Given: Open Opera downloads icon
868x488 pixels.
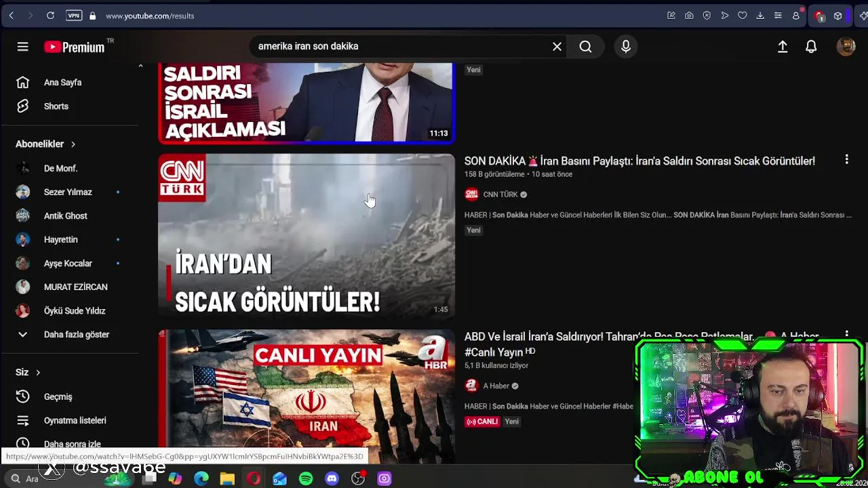Looking at the screenshot, I should 760,16.
